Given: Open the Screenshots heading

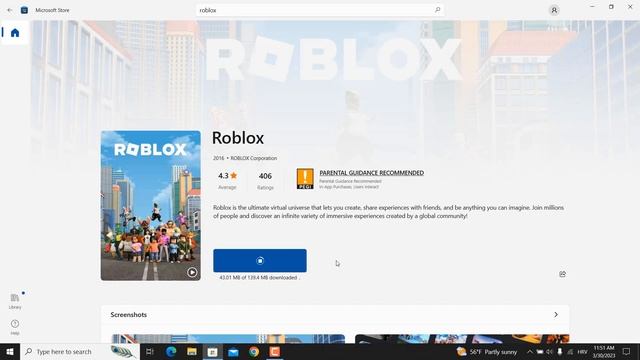Looking at the screenshot, I should (x=129, y=315).
